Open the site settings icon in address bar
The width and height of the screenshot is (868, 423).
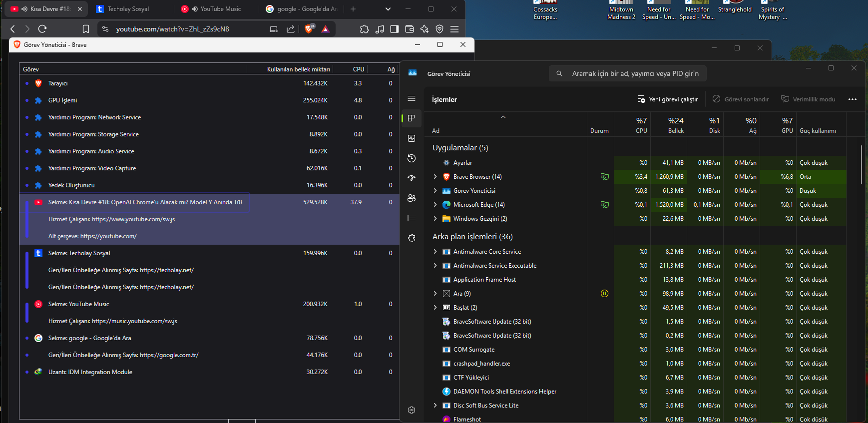(x=105, y=29)
